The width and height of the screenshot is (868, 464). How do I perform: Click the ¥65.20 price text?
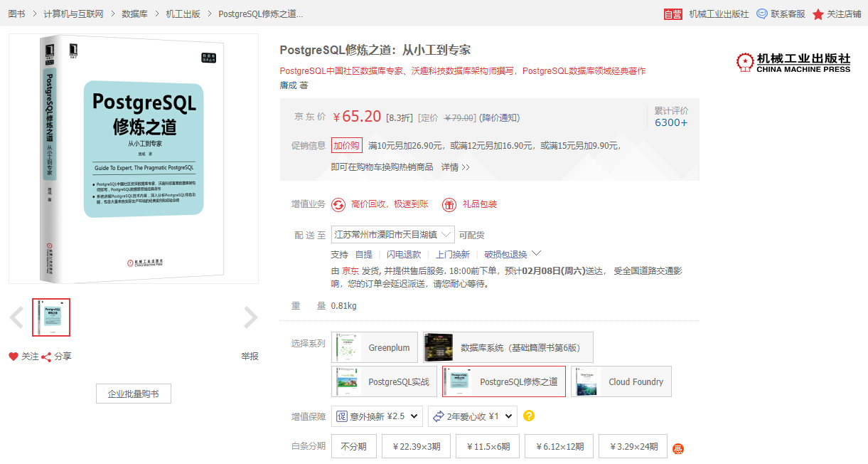[357, 117]
